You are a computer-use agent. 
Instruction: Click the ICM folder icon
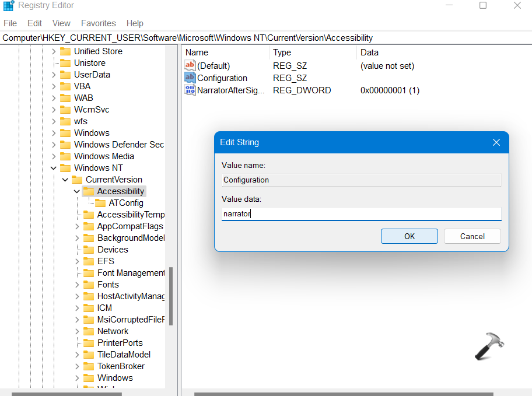click(x=89, y=308)
